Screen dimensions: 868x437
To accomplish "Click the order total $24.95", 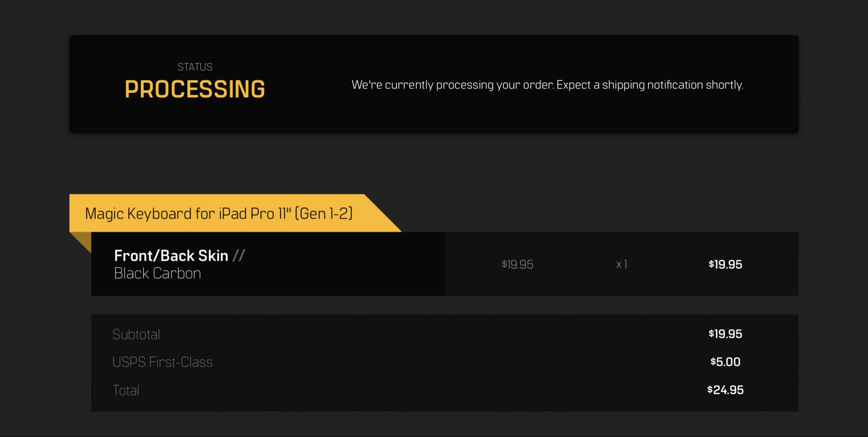I will (725, 390).
